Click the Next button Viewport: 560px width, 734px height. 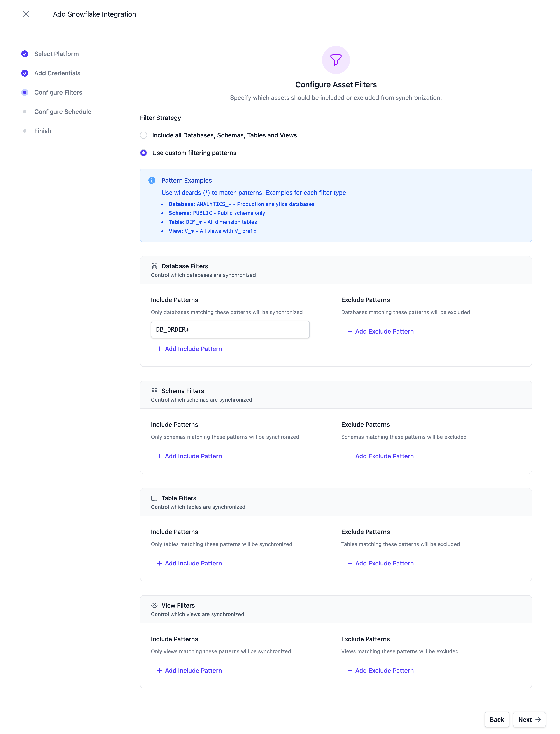click(529, 719)
